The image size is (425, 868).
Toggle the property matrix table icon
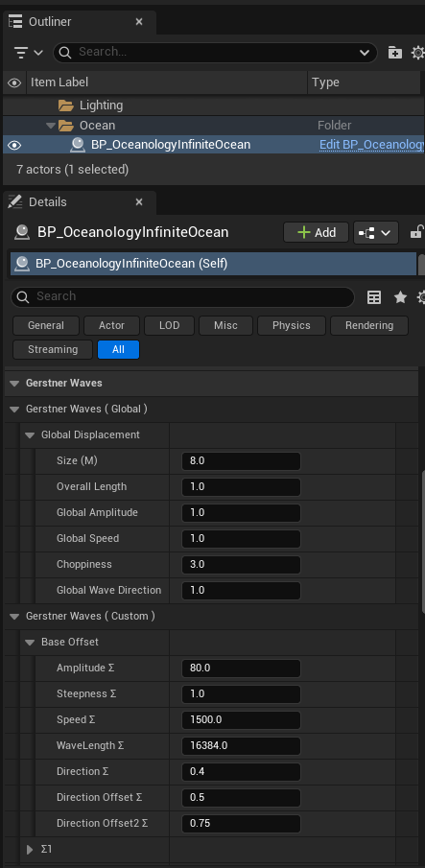(374, 297)
